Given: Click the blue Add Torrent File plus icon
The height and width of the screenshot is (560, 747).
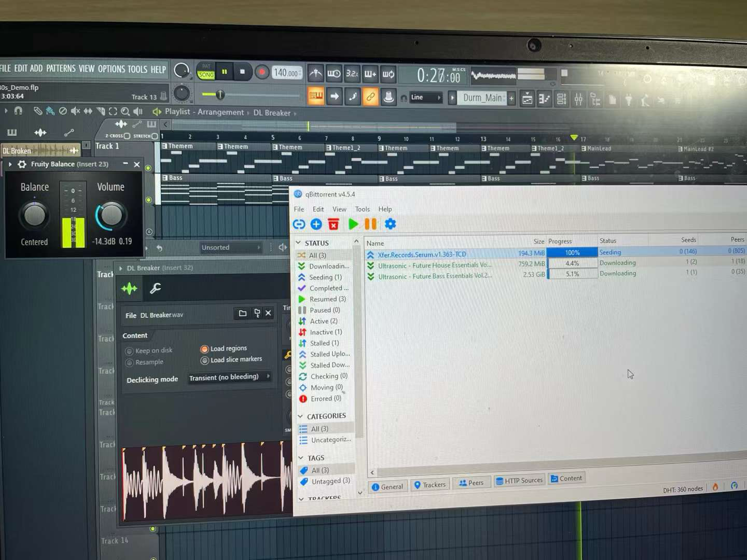Looking at the screenshot, I should pyautogui.click(x=316, y=224).
